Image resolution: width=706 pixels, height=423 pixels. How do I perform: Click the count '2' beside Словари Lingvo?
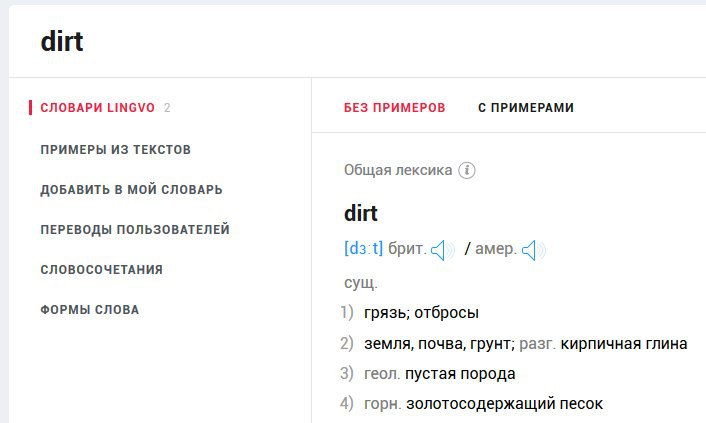167,108
